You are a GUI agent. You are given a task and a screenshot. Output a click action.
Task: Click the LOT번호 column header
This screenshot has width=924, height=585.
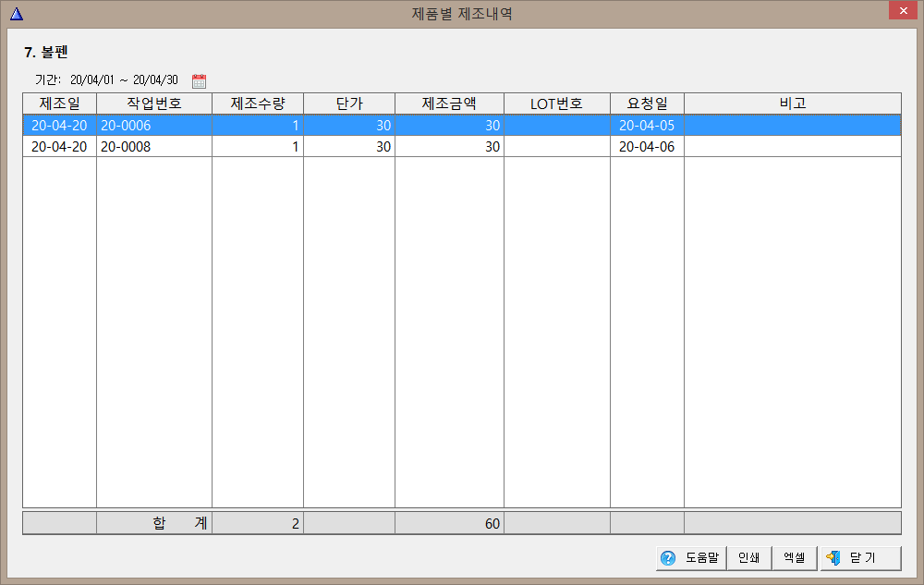pos(557,104)
